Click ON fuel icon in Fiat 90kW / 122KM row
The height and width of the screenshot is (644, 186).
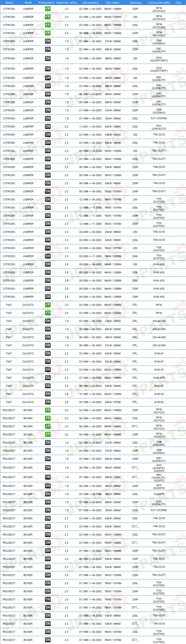(48, 394)
